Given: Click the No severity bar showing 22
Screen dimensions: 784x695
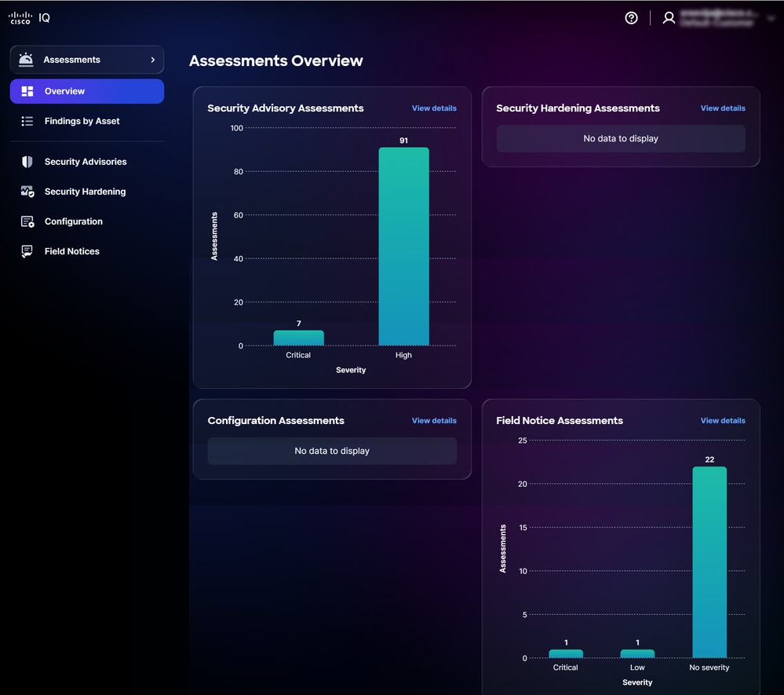Looking at the screenshot, I should click(709, 562).
